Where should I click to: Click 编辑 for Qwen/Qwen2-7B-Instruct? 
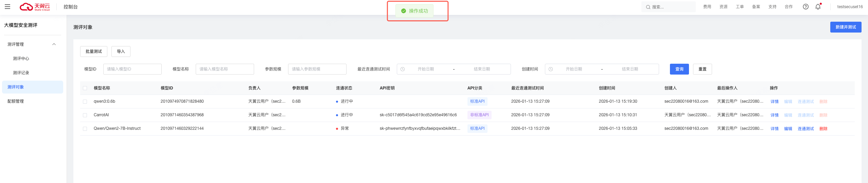pos(788,129)
